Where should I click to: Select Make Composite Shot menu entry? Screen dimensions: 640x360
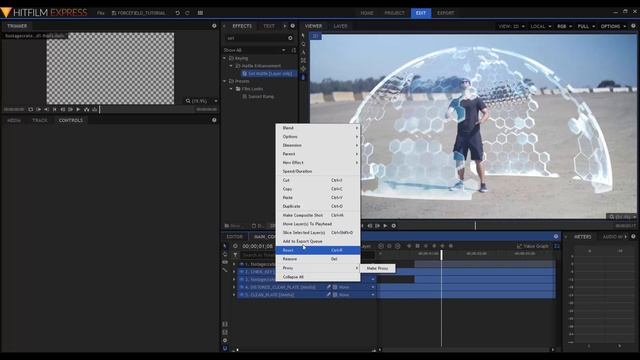[x=318, y=215]
